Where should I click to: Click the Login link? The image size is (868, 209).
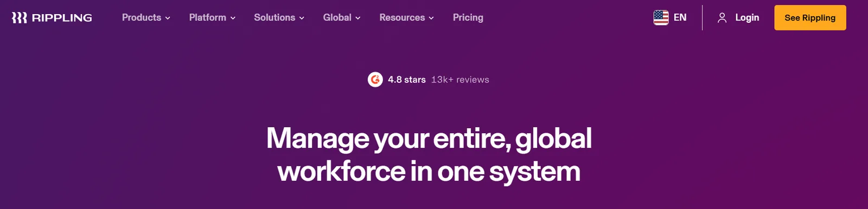(747, 18)
